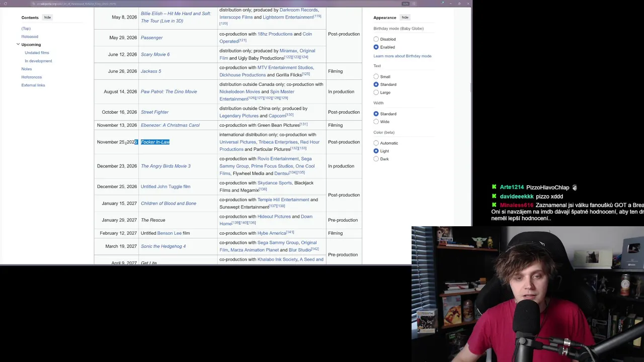Open the Rovio Entertainment link
Screen dimensions: 644x362
tap(278, 159)
